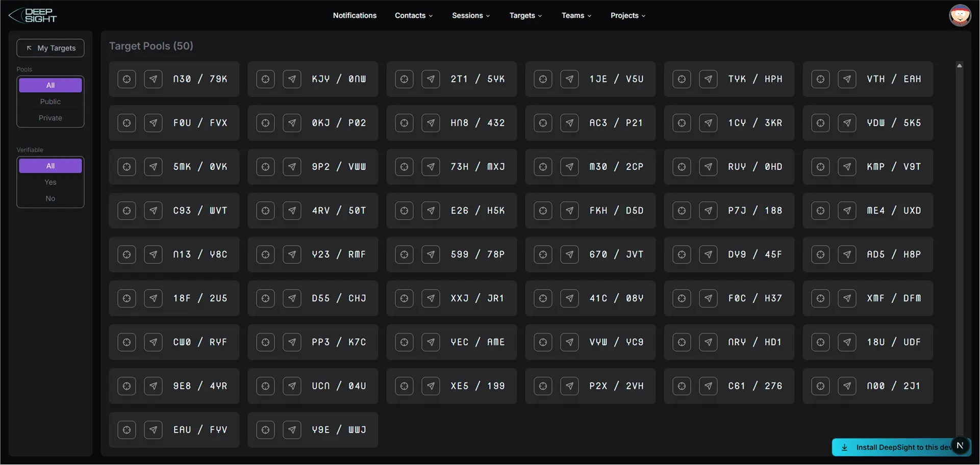The image size is (980, 465).
Task: Click crosshair icon on M30 / 2CP card
Action: pyautogui.click(x=543, y=167)
